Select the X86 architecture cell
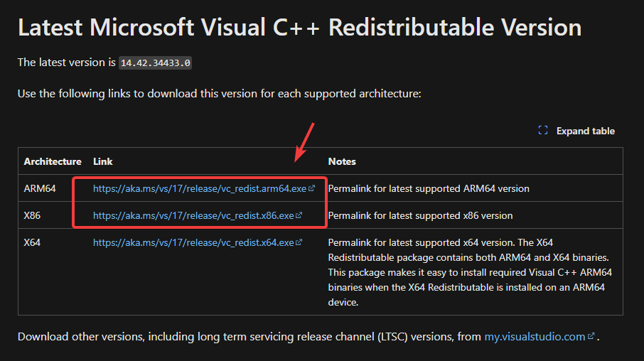The height and width of the screenshot is (361, 644). 33,215
